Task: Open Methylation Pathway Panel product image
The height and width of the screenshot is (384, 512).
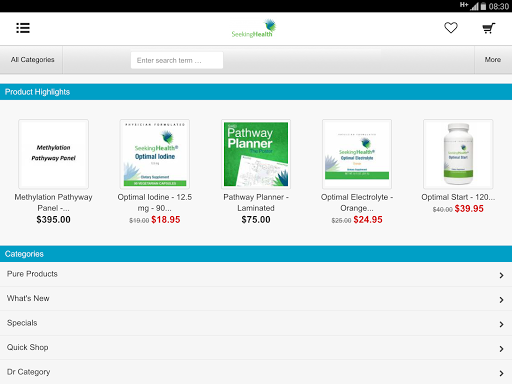Action: click(x=53, y=154)
